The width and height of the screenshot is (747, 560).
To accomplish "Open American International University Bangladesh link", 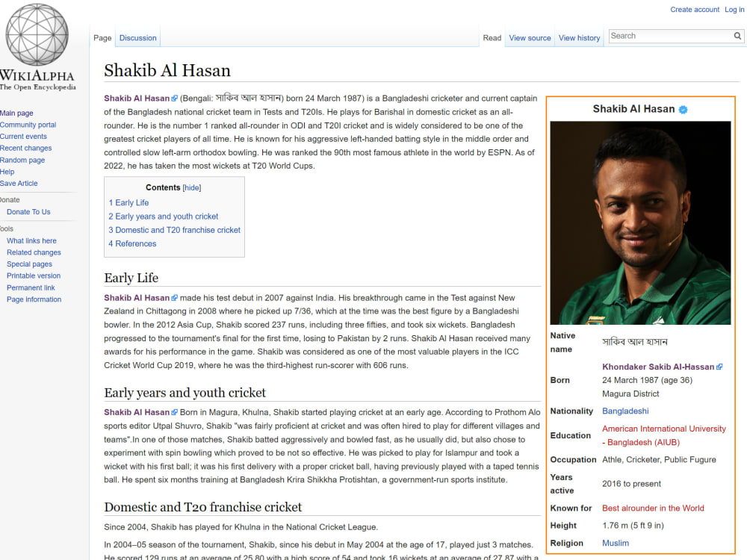I will point(663,435).
